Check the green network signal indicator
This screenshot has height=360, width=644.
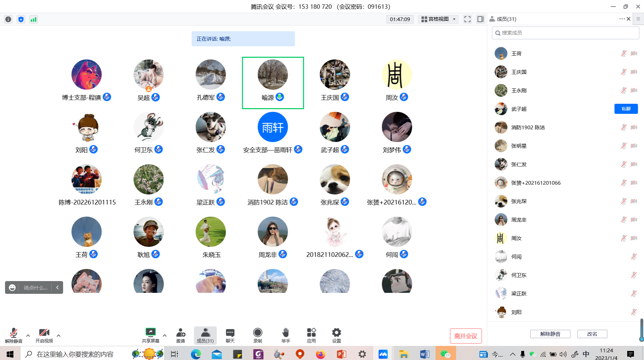(x=34, y=19)
